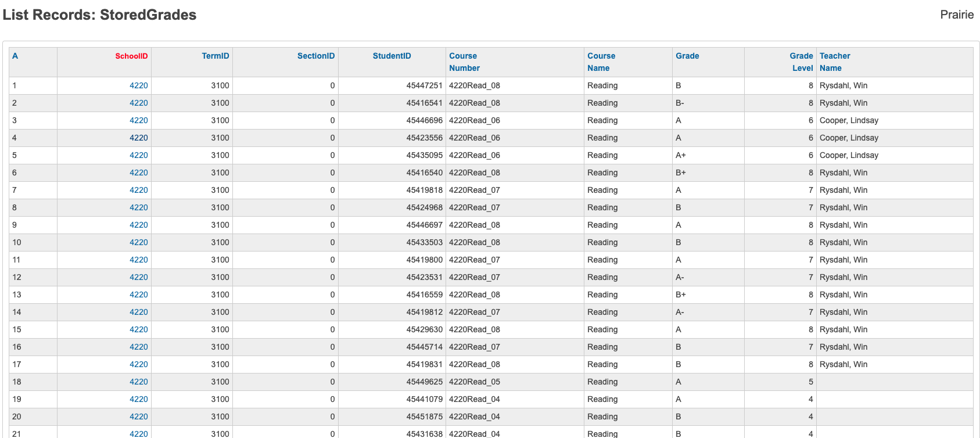Open SchoolID 4220 link in row 8
The image size is (980, 438).
click(x=139, y=207)
